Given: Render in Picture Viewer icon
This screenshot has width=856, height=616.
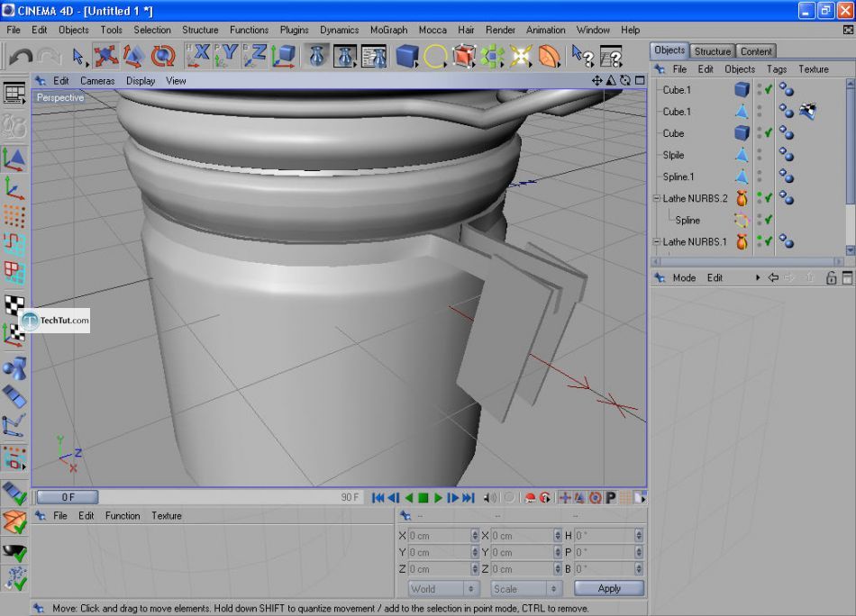Looking at the screenshot, I should [x=345, y=56].
